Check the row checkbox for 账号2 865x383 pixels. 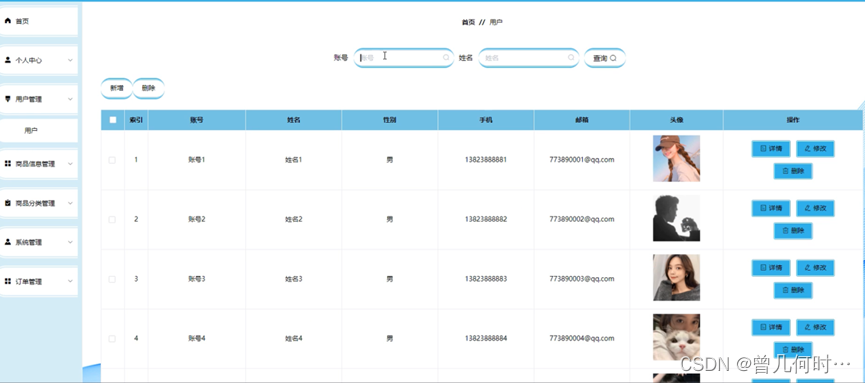coord(112,220)
